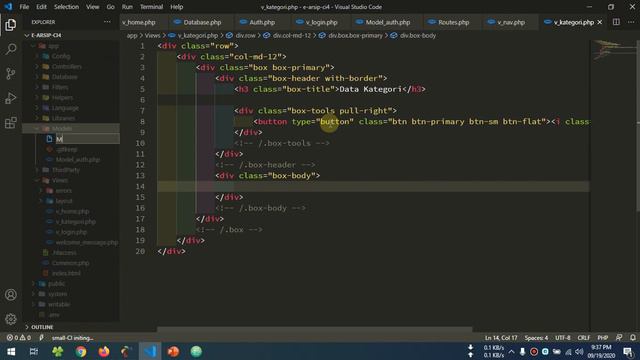Open the Run and Debug view
The image size is (640, 360).
[x=11, y=98]
